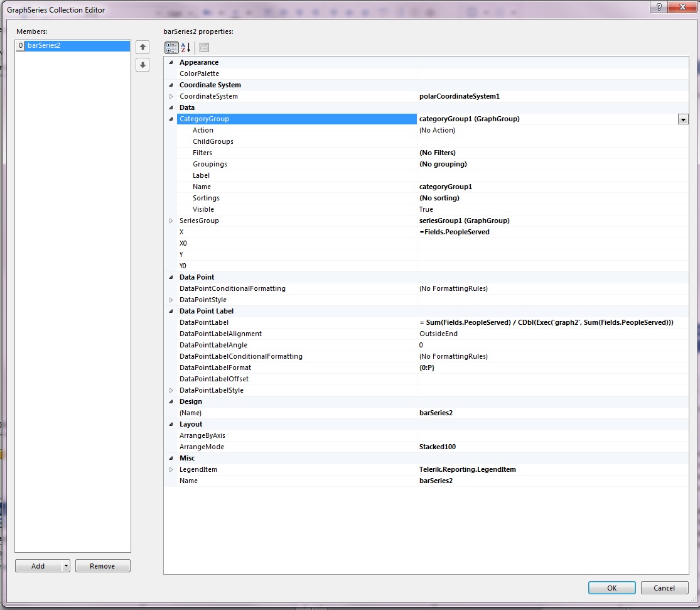Open the CategoryGroup value dropdown
This screenshot has height=610, width=700.
pyautogui.click(x=683, y=119)
